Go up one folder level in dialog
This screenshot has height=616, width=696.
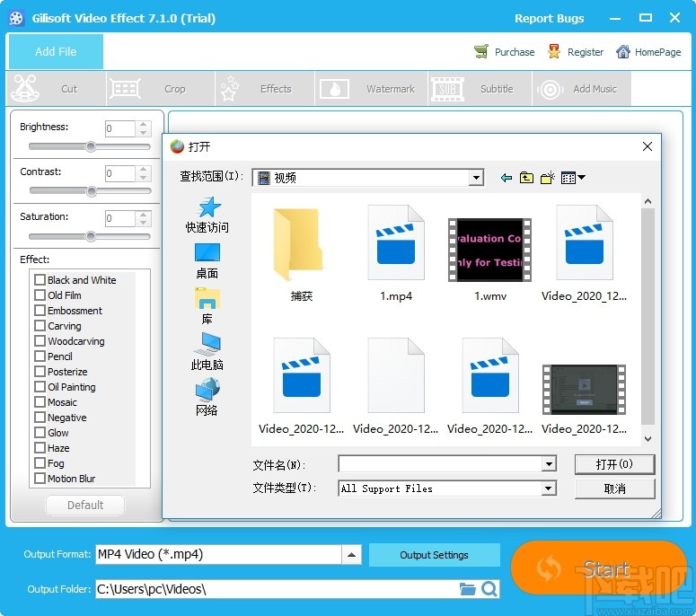coord(526,178)
